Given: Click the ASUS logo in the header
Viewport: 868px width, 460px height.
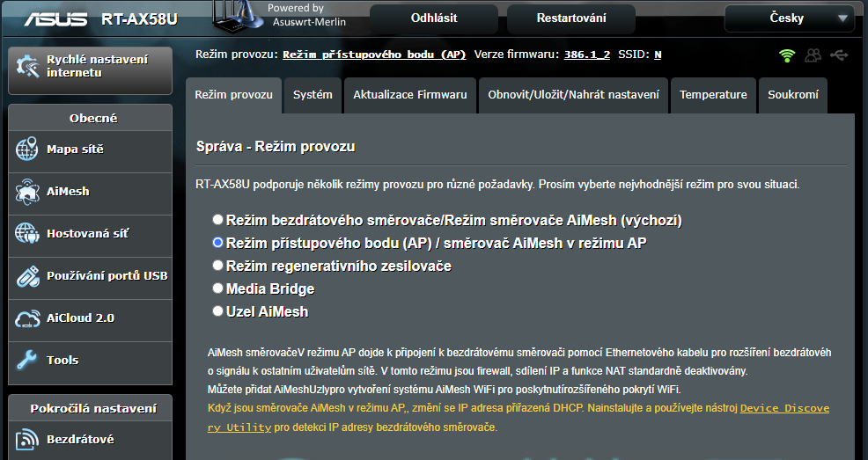Looking at the screenshot, I should pos(55,19).
